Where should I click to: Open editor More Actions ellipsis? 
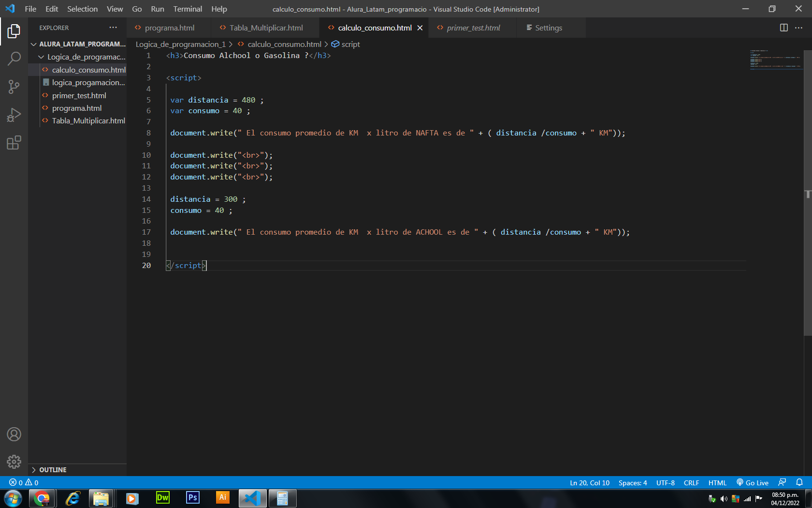click(798, 28)
